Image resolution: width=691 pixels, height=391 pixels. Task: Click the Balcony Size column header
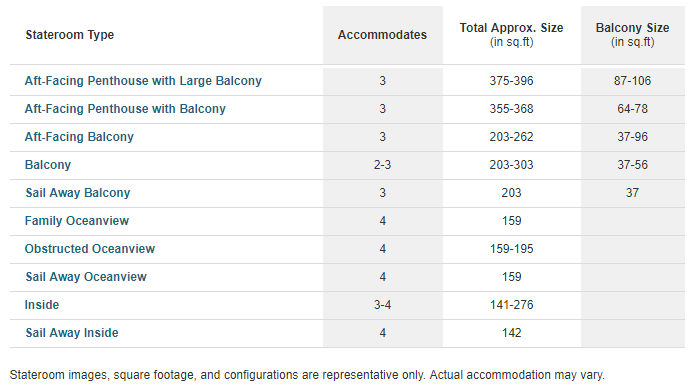pyautogui.click(x=632, y=35)
